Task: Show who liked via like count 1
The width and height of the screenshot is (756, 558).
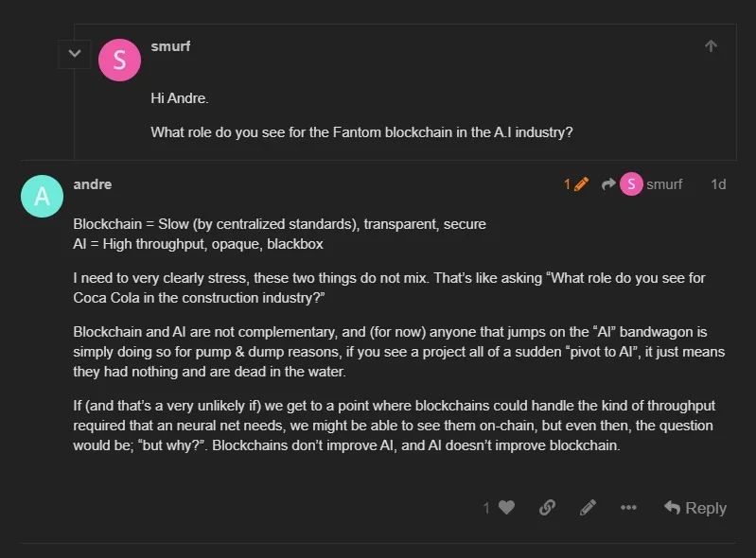Action: tap(486, 508)
